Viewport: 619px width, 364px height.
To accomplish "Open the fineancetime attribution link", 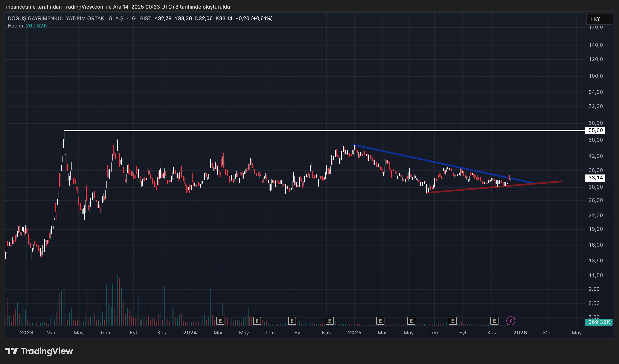I will (21, 7).
